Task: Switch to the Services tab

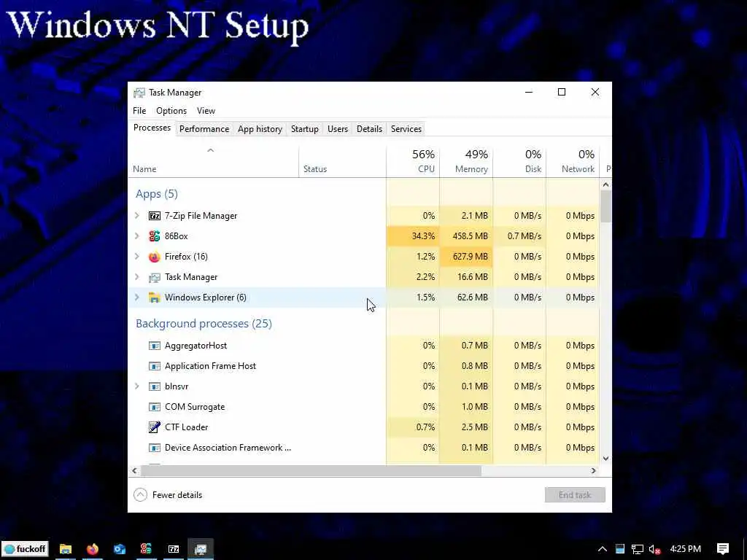Action: point(406,129)
